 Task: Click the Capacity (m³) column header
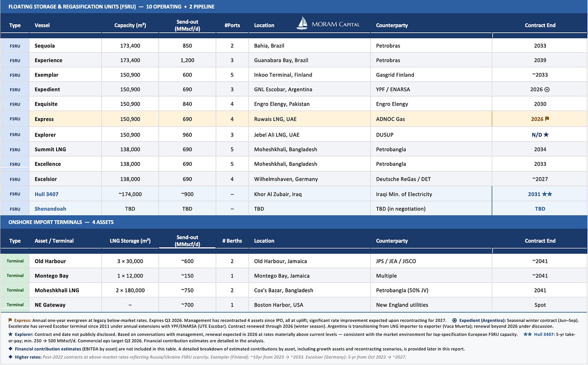point(130,25)
